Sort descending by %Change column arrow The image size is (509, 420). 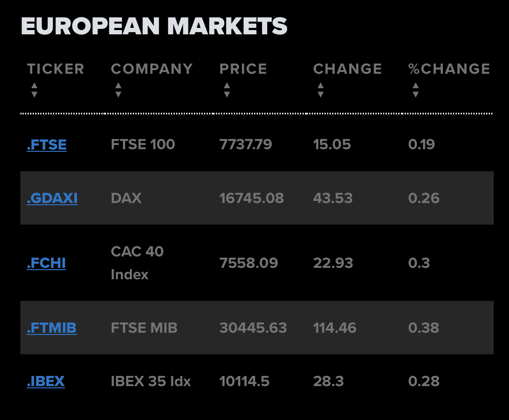416,94
